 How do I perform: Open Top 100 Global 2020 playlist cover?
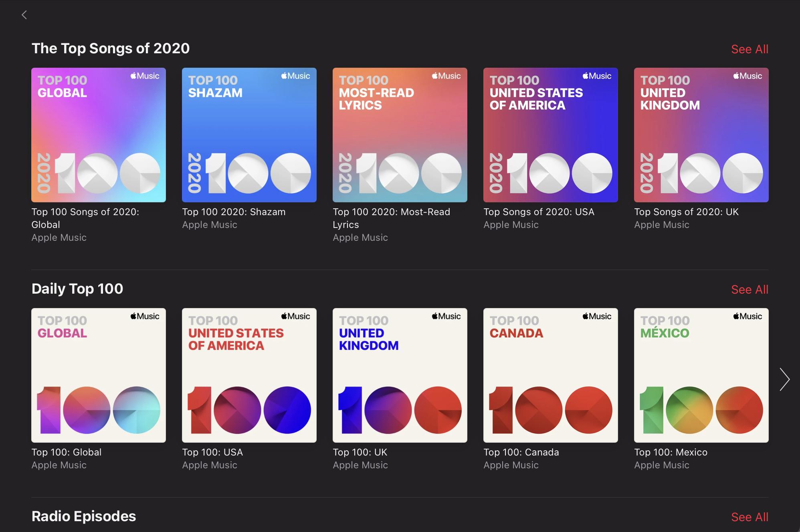99,135
